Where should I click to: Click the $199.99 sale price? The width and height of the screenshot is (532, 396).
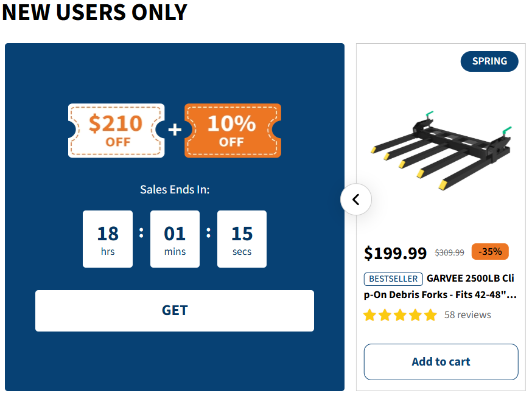[x=395, y=252]
